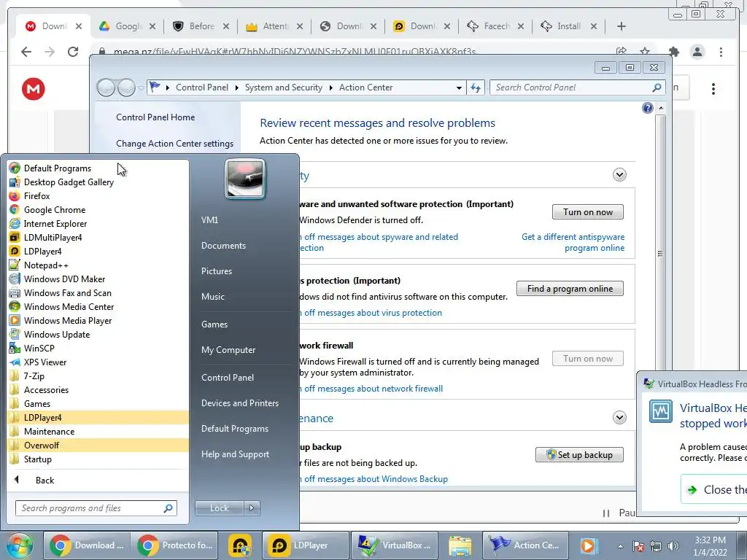Open Music from Start menu
Screen dimensions: 747x560
coord(212,297)
